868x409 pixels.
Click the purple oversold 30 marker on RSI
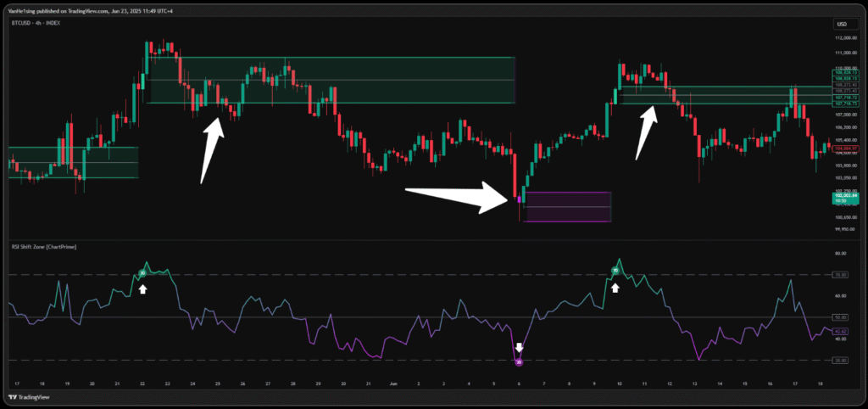(x=519, y=361)
